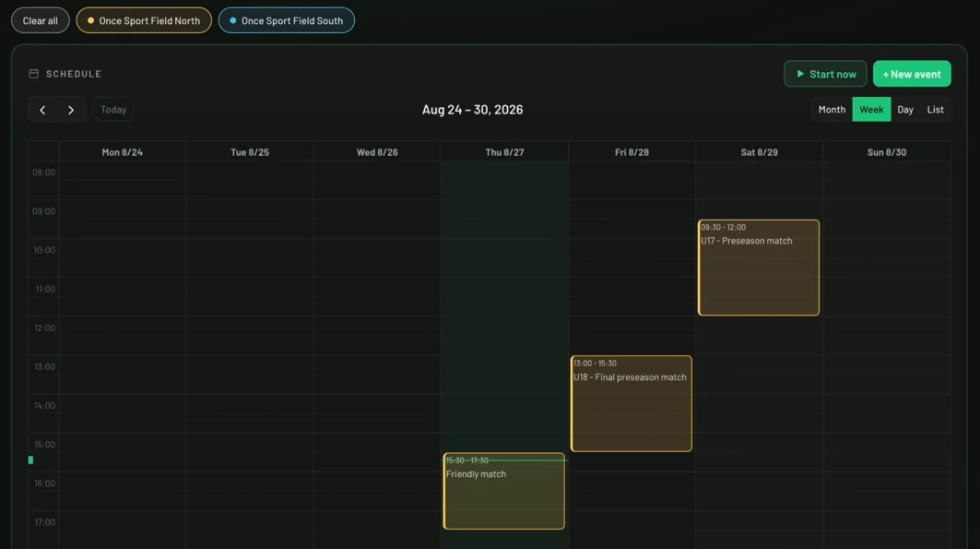The height and width of the screenshot is (549, 980).
Task: Click the Start now button
Action: (x=825, y=74)
